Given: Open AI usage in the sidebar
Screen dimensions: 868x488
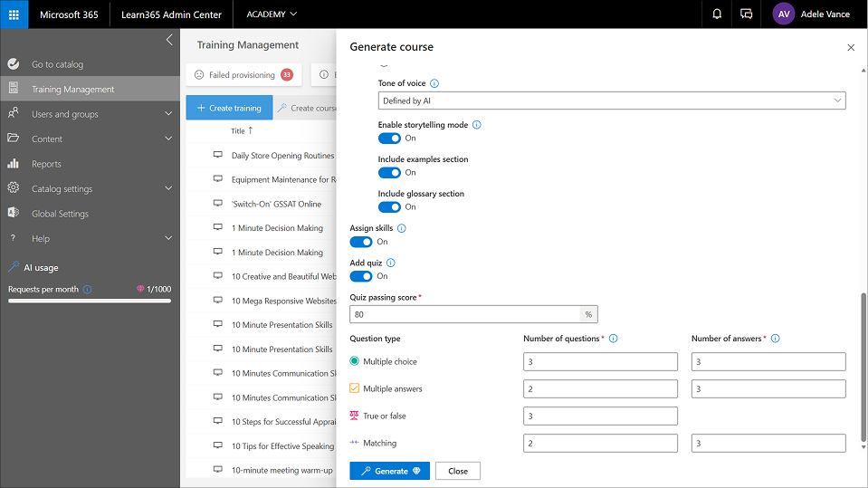Looking at the screenshot, I should click(x=41, y=268).
